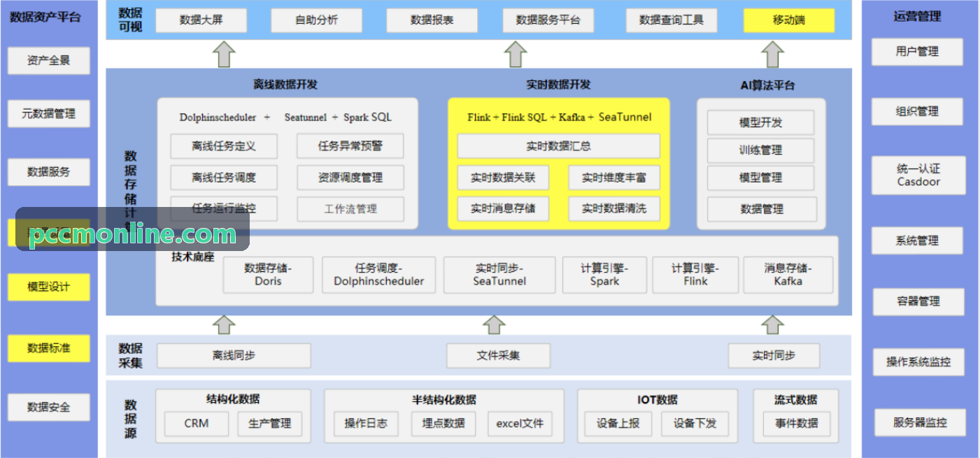Click the 任务异常预警 box
This screenshot has height=458, width=980.
(350, 146)
